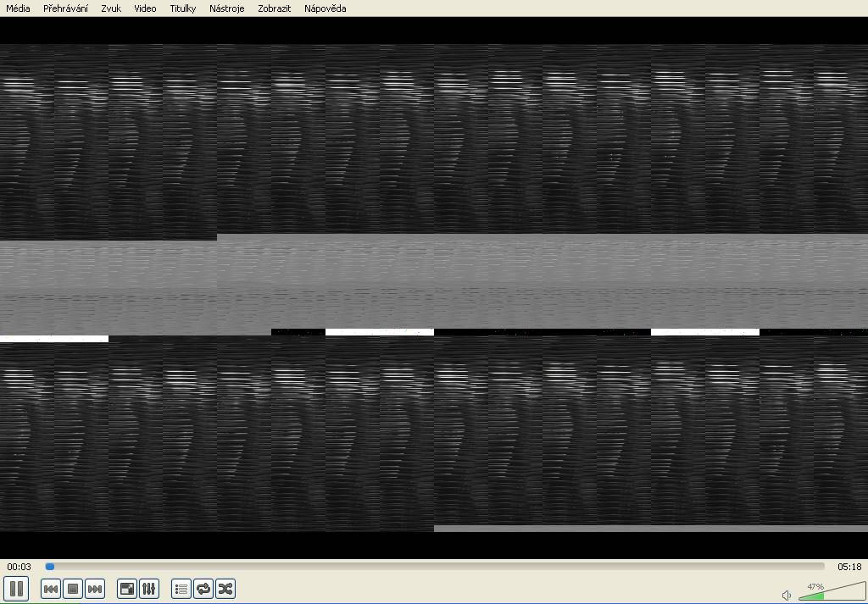This screenshot has width=868, height=604.
Task: Open the Video menu
Action: pos(145,8)
